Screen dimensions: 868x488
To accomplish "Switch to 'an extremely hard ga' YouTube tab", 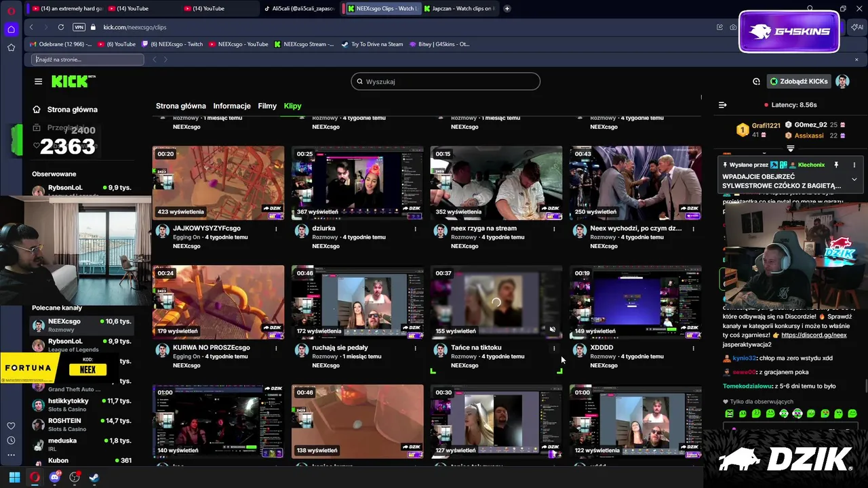I will [66, 9].
